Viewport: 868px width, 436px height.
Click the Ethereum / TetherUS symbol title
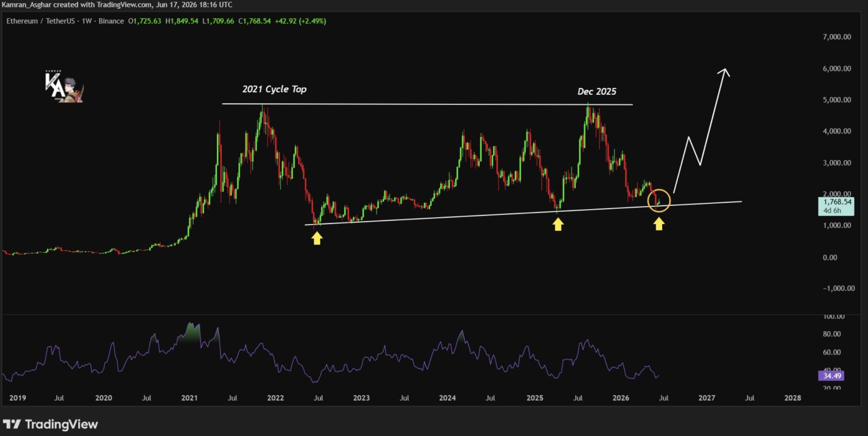click(x=41, y=21)
